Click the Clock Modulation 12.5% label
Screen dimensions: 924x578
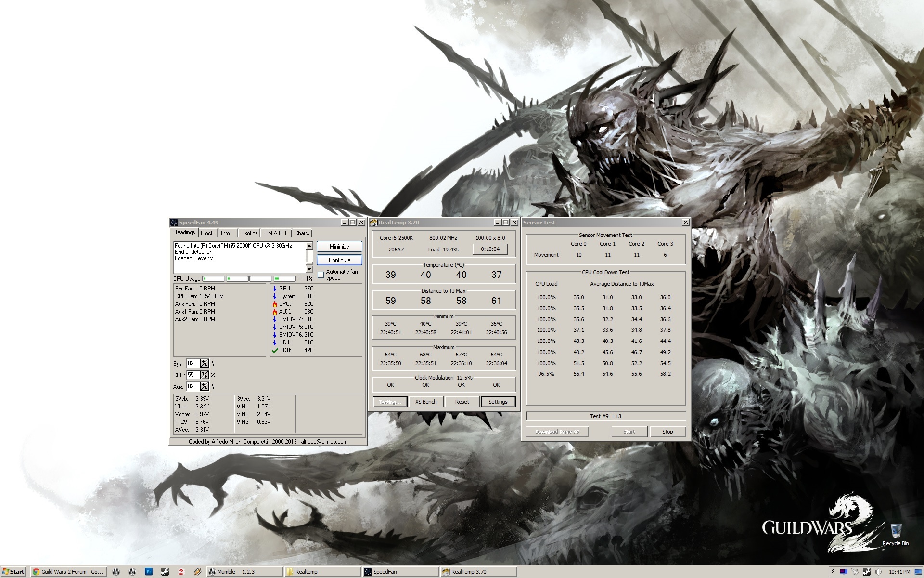click(443, 378)
